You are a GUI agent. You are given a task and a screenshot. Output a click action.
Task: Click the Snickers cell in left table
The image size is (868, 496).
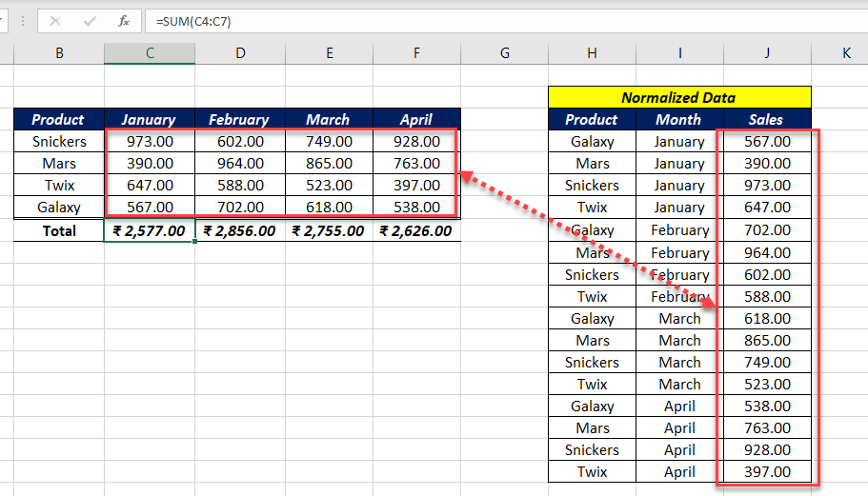(59, 142)
